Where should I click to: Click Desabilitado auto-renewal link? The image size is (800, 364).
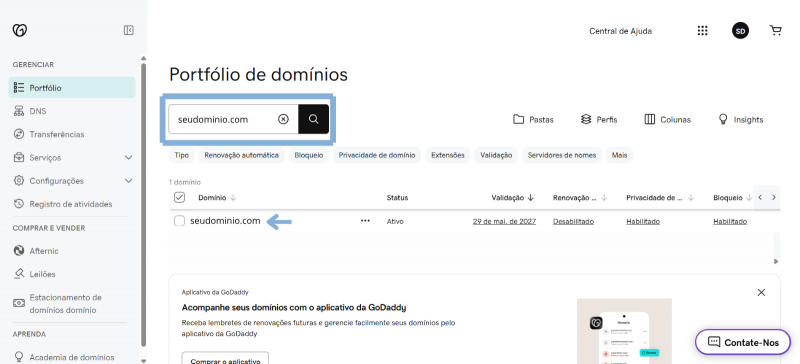[573, 222]
